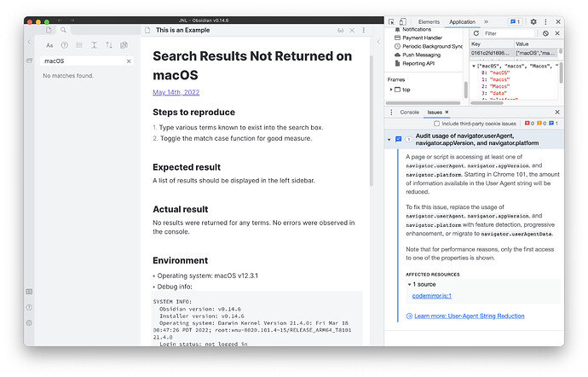The image size is (588, 377).
Task: Switch to the Issues drawer tab
Action: point(435,113)
